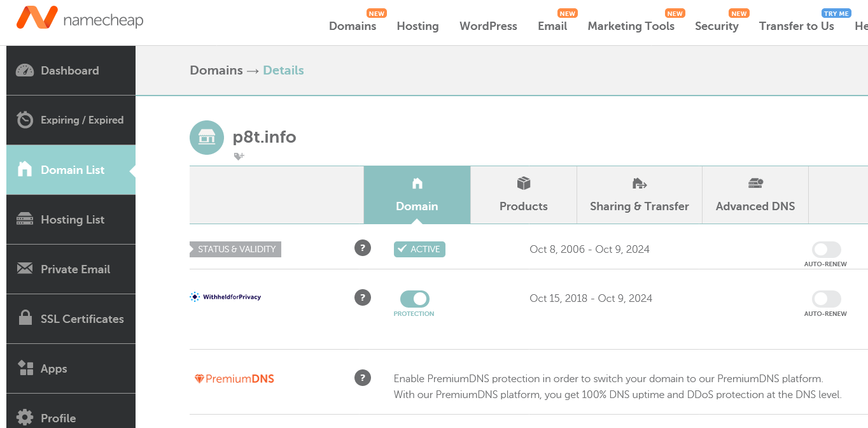The width and height of the screenshot is (868, 428).
Task: Click the Domains breadcrumb link
Action: click(x=216, y=70)
